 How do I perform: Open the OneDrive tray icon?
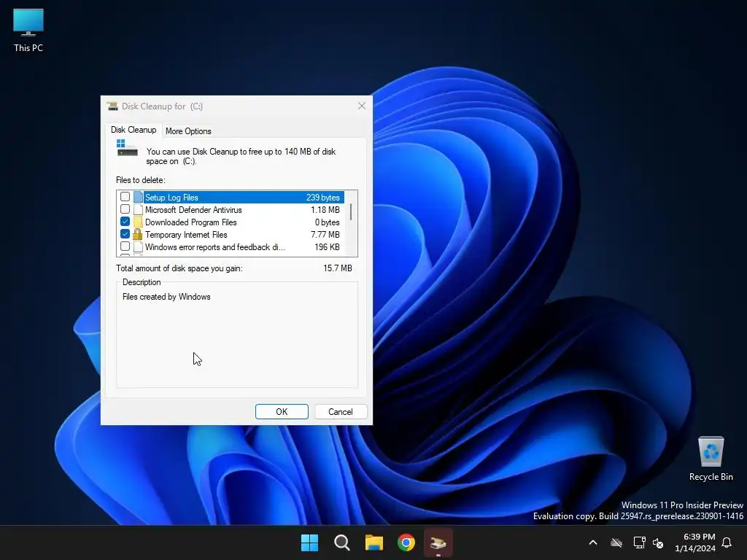click(616, 542)
